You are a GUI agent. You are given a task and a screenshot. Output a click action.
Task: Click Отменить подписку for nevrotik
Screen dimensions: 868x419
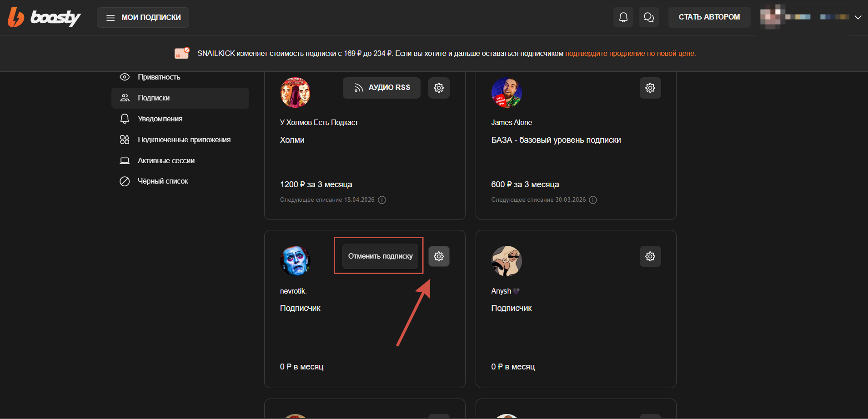point(380,256)
